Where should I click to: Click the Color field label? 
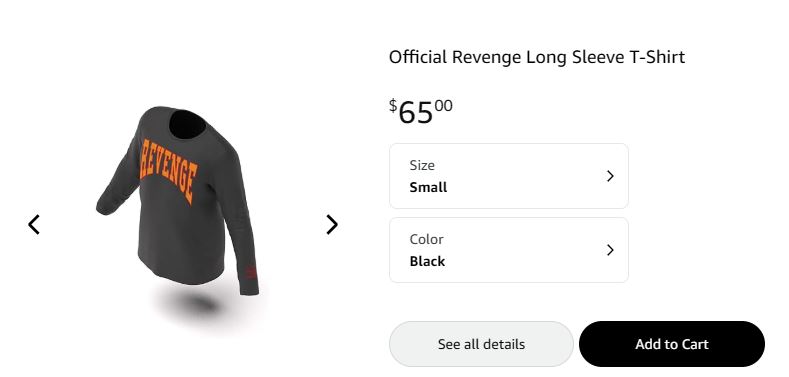(426, 240)
